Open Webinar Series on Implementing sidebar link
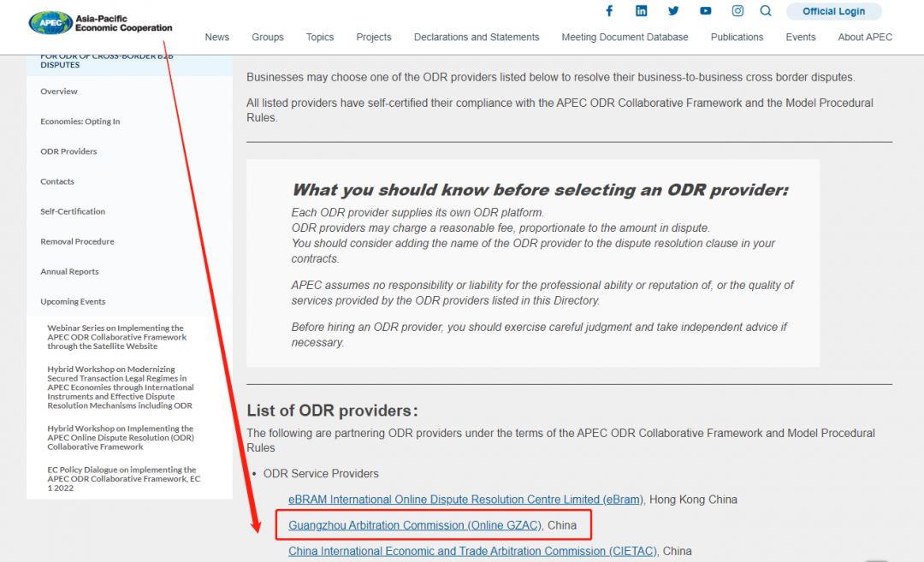 pos(116,337)
